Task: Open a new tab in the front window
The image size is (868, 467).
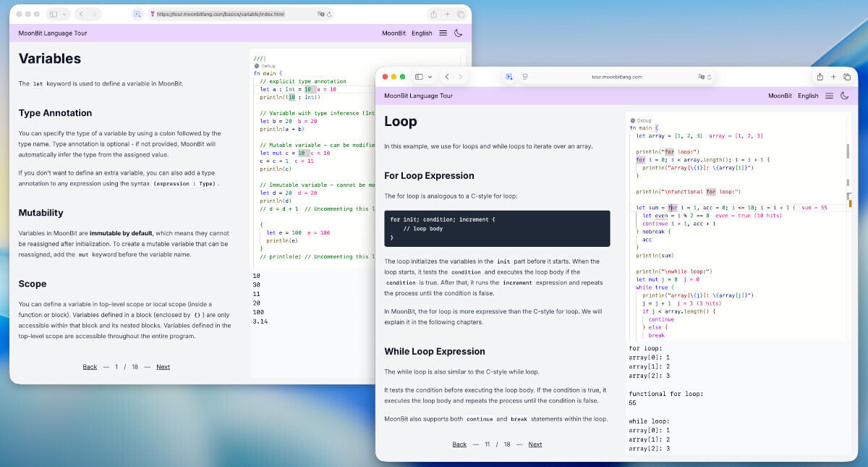Action: (x=833, y=77)
